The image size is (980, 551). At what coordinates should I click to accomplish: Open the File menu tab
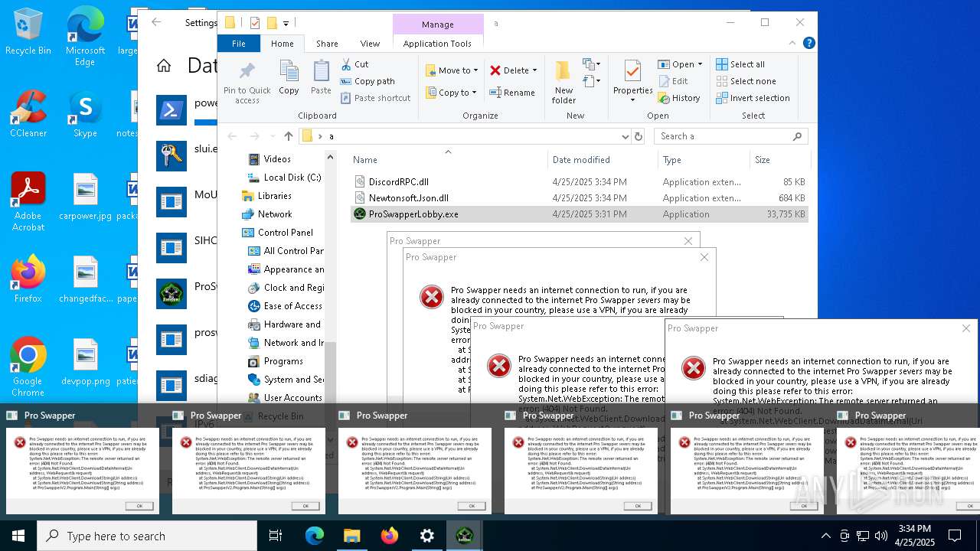tap(239, 44)
